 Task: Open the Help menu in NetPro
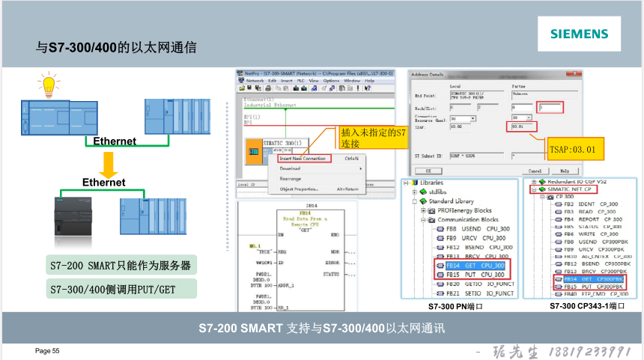click(370, 80)
